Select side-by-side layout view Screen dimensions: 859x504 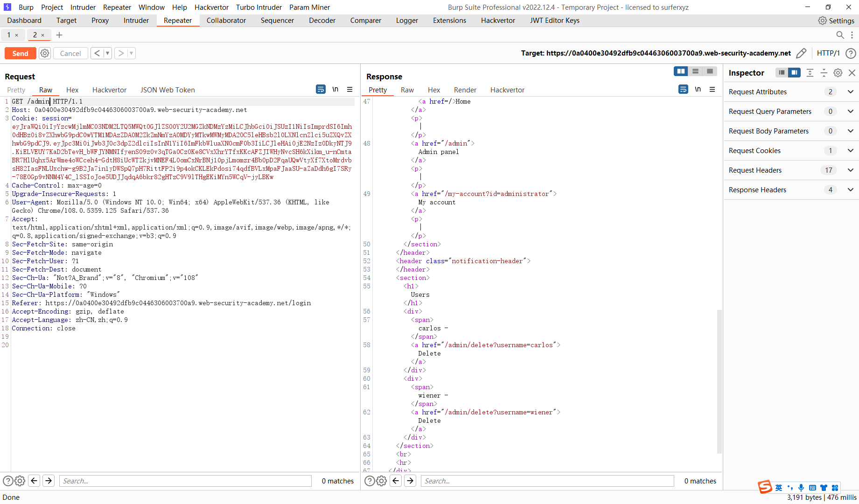tap(681, 71)
